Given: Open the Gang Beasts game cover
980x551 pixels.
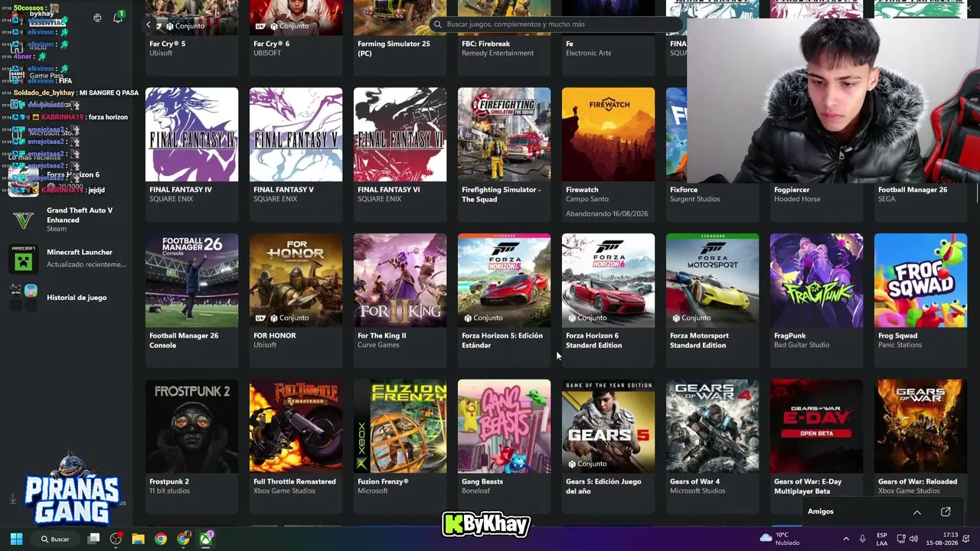Looking at the screenshot, I should coord(504,426).
